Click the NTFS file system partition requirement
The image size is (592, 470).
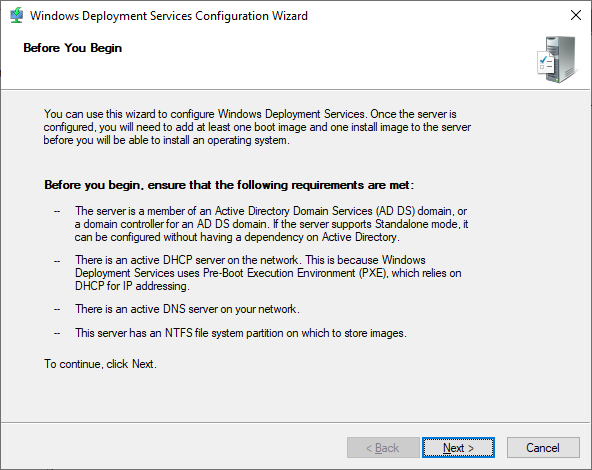coord(240,333)
